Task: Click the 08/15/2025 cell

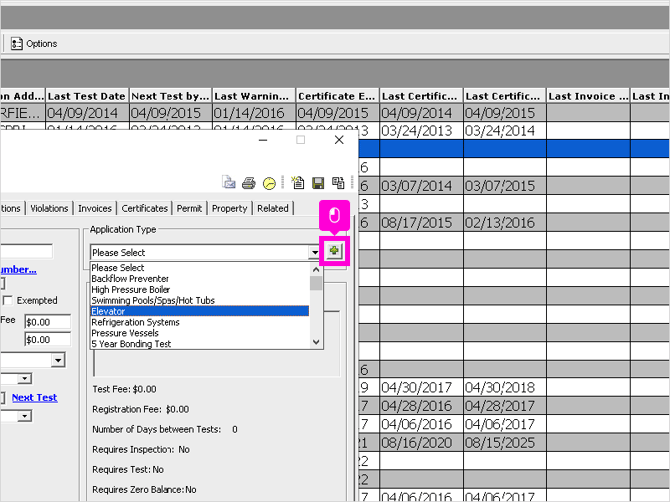Action: click(504, 443)
